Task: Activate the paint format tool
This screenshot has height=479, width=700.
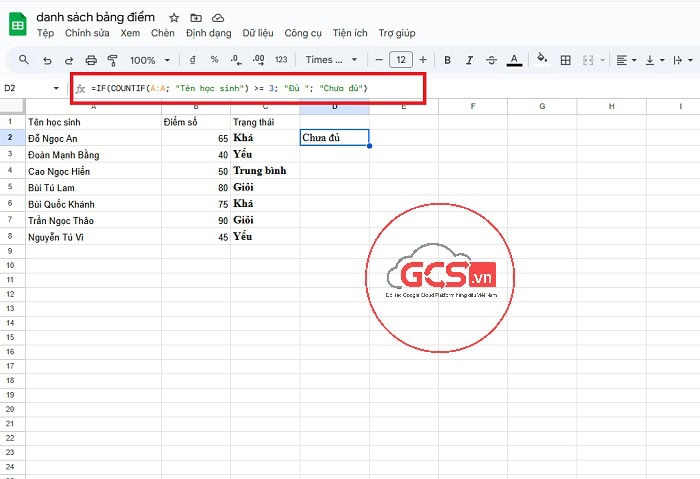Action: coord(112,60)
